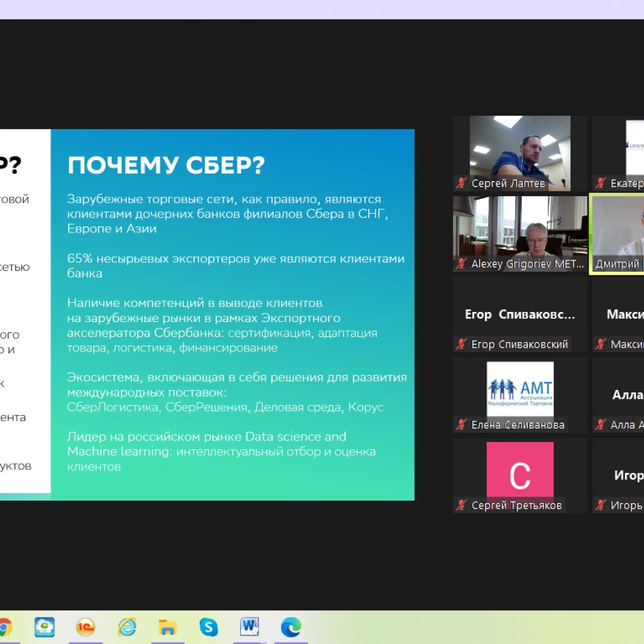Click the 'Экосистема, включающая' slide paragraph
Screen dimensions: 644x644
pos(236,392)
